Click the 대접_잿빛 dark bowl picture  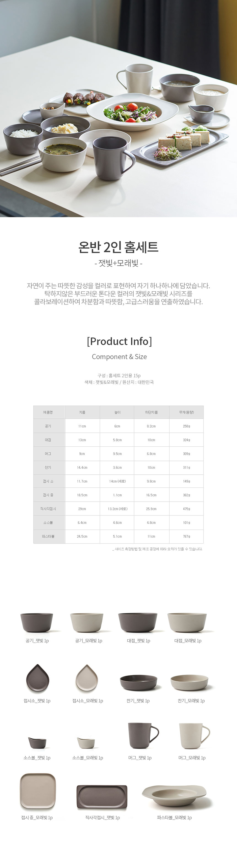click(138, 622)
